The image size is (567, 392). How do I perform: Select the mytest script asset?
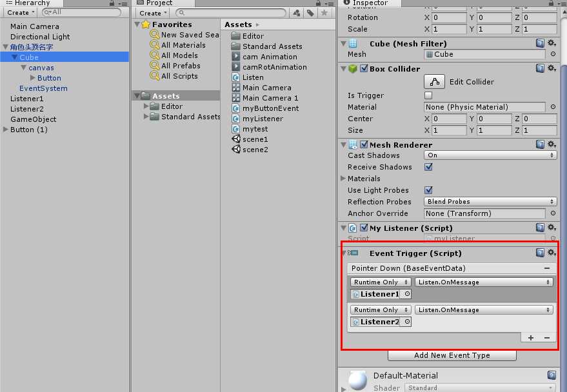[250, 129]
